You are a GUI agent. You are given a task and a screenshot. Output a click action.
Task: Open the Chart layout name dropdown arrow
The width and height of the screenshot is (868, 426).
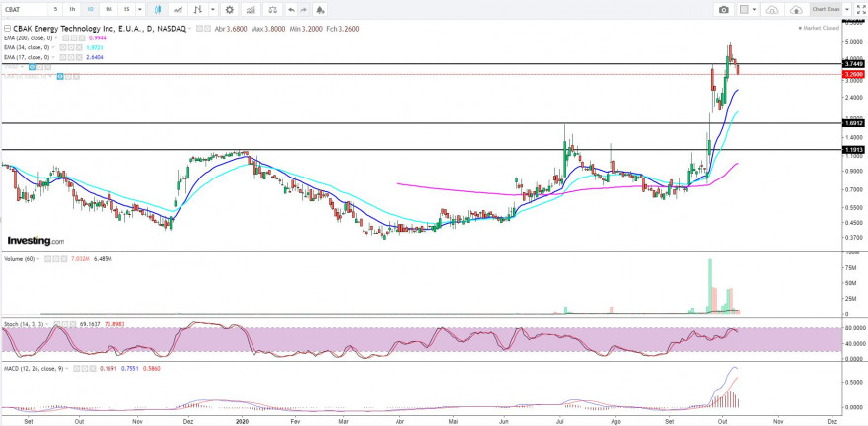[847, 10]
